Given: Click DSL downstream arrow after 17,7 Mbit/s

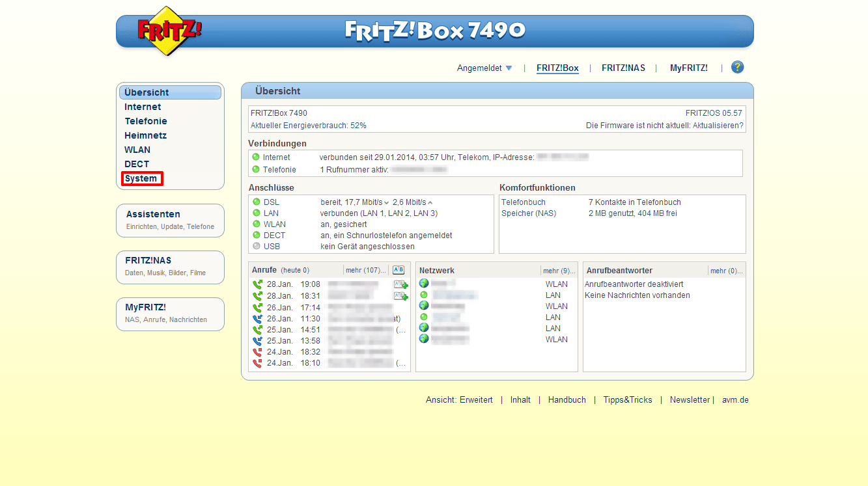Looking at the screenshot, I should pyautogui.click(x=386, y=203).
